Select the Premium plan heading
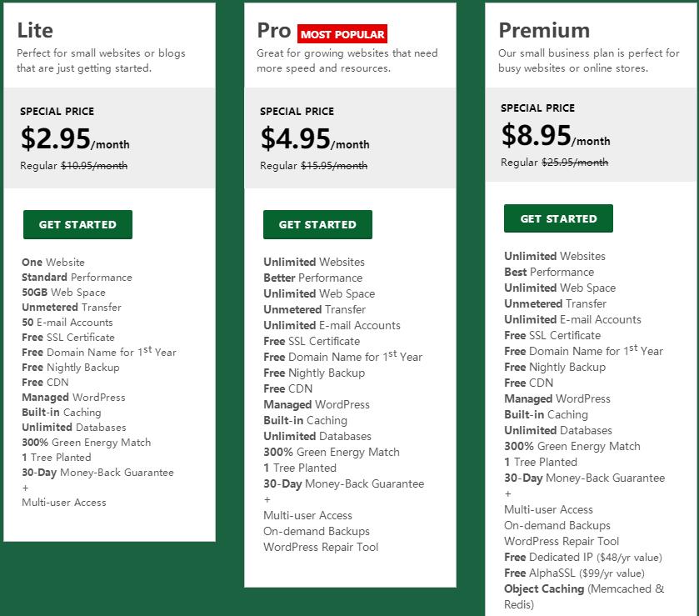 pyautogui.click(x=544, y=31)
